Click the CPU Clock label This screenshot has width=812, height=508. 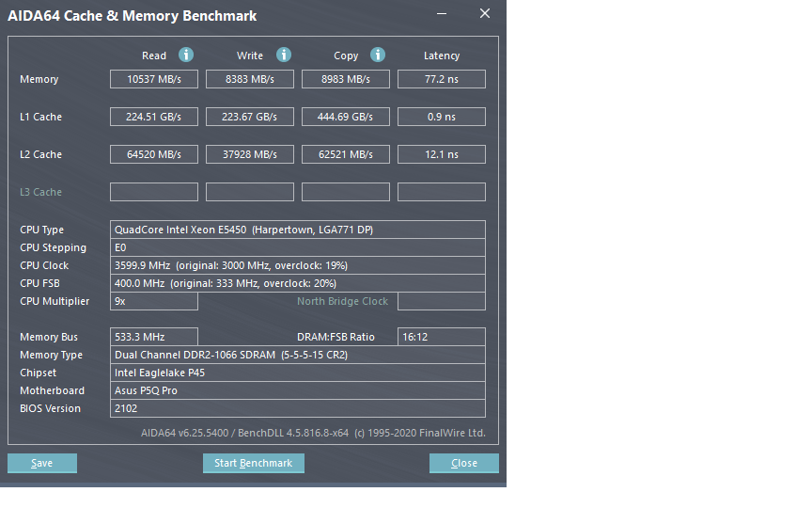44,265
